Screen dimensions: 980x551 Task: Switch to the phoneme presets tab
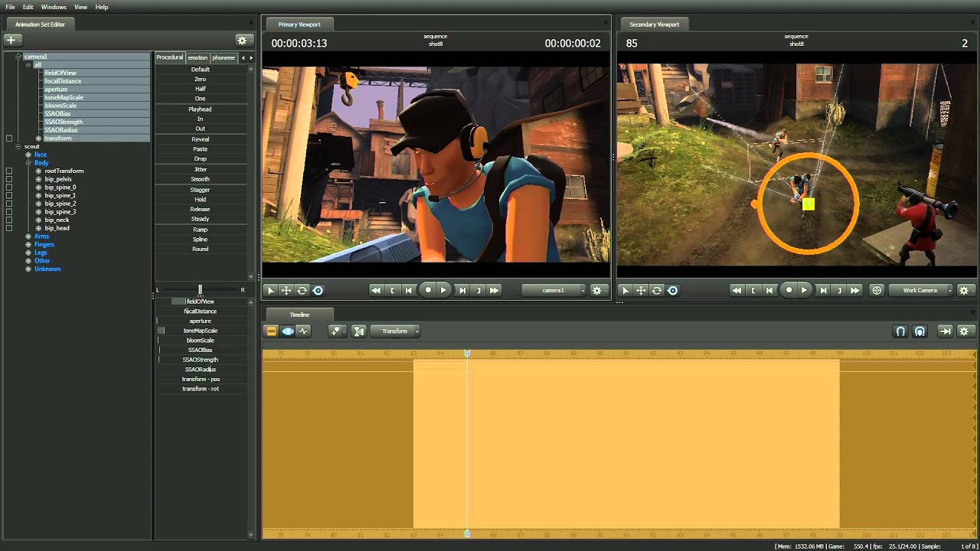pyautogui.click(x=224, y=58)
